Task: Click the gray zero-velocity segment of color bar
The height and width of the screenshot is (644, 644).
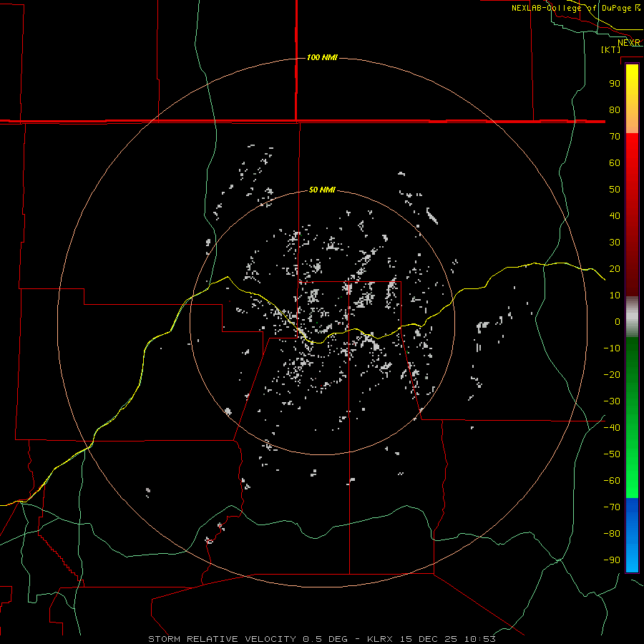Action: (632, 317)
